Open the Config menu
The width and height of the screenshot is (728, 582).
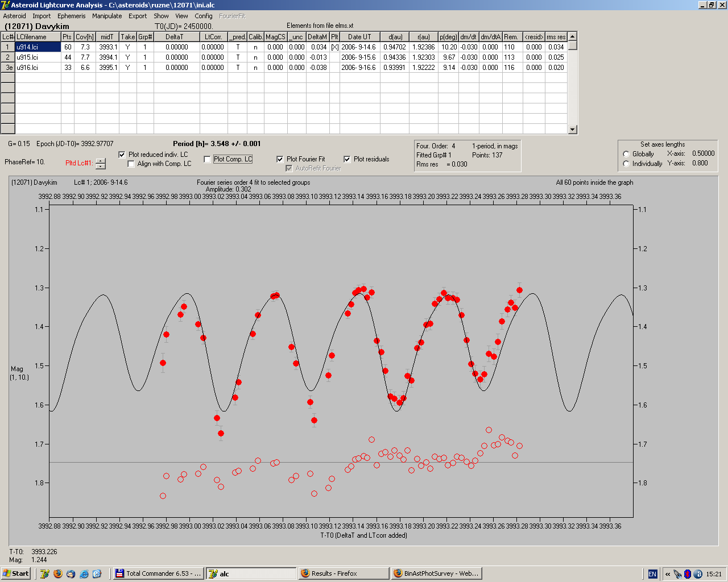click(x=204, y=16)
